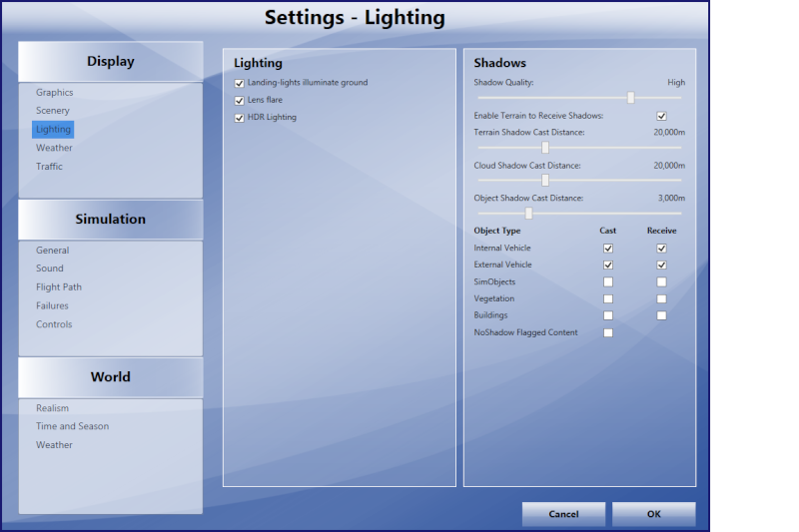
Task: Toggle External Vehicle Cast checkbox
Action: [x=608, y=266]
